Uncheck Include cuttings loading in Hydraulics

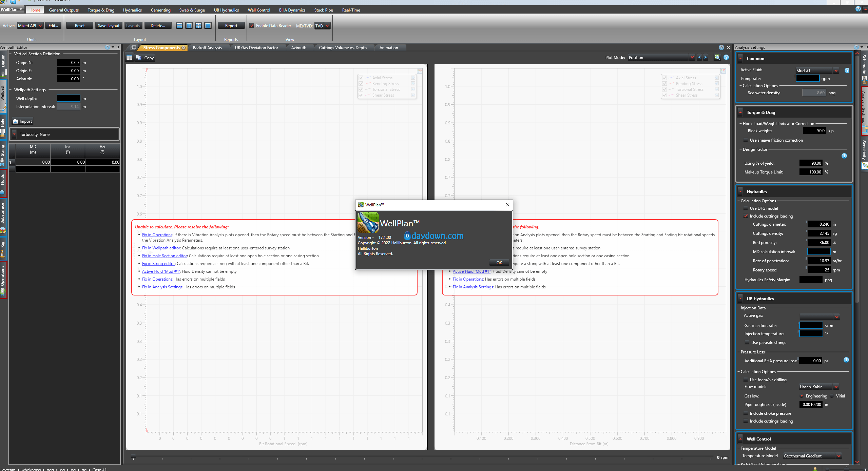(x=746, y=216)
